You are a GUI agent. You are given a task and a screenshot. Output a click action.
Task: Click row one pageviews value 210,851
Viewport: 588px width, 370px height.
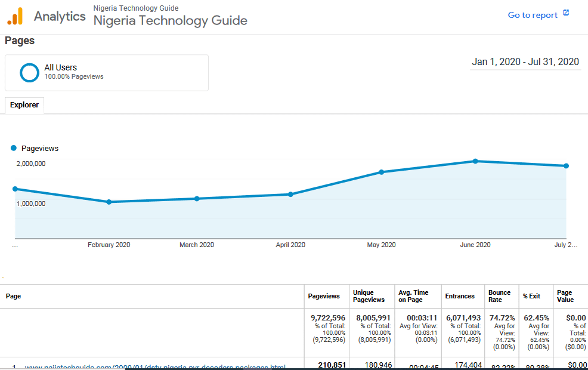(x=332, y=365)
